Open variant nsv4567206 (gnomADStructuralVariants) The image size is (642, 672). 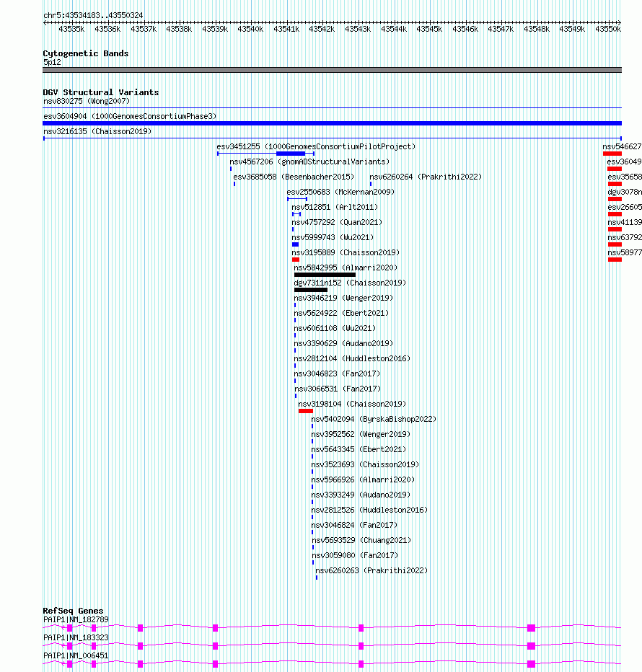tap(309, 162)
